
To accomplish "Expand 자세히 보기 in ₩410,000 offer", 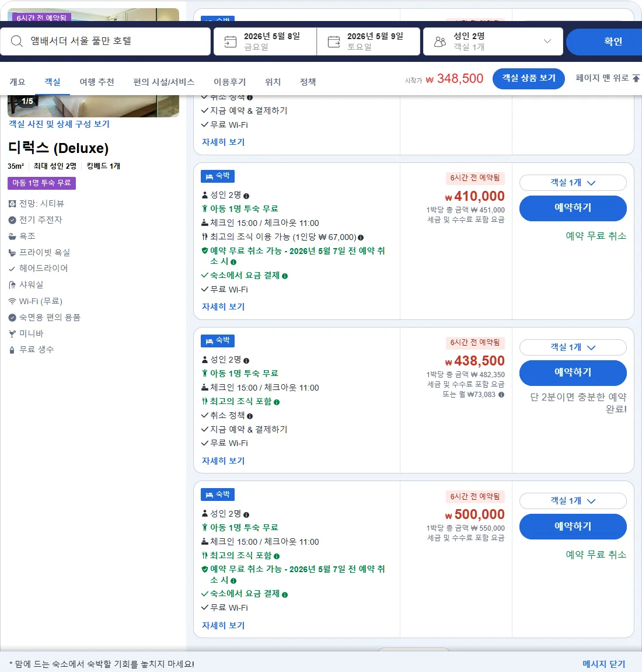I will coord(223,307).
